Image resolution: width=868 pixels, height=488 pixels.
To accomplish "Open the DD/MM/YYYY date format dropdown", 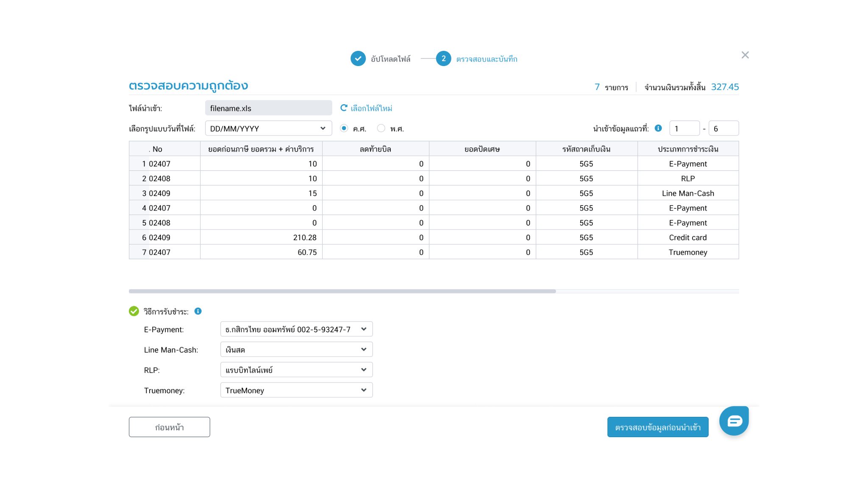I will pyautogui.click(x=268, y=128).
